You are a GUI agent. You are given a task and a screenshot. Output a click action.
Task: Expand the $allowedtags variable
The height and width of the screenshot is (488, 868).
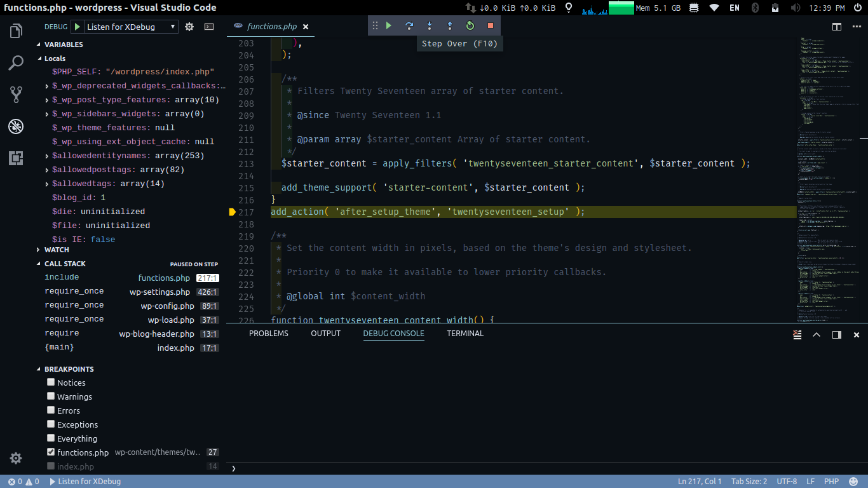[47, 183]
